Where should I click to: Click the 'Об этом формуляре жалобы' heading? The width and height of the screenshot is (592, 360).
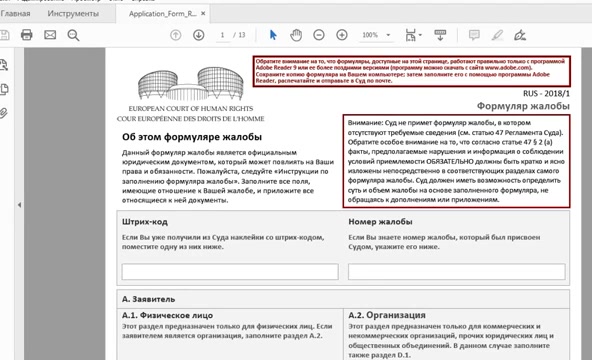tap(192, 137)
